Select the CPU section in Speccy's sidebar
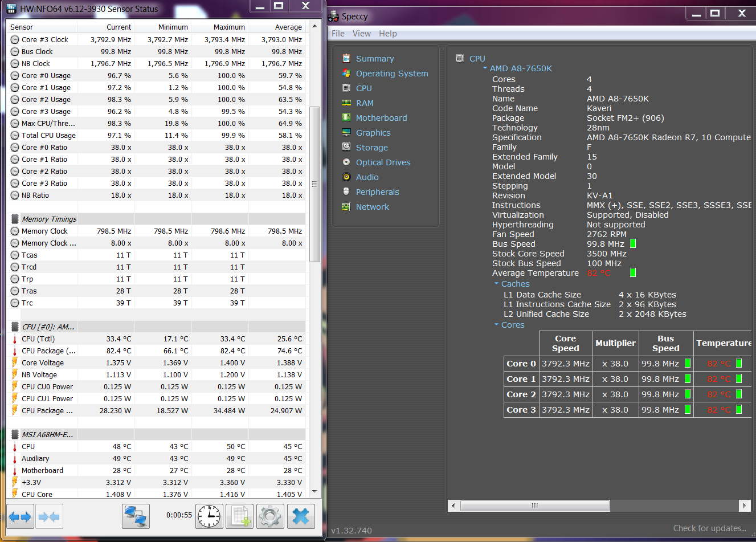Image resolution: width=756 pixels, height=542 pixels. click(363, 88)
